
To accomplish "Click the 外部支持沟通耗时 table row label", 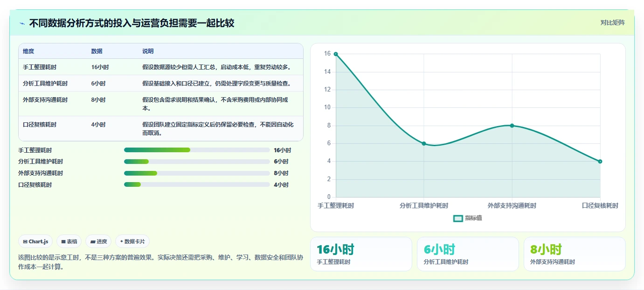I will 45,100.
